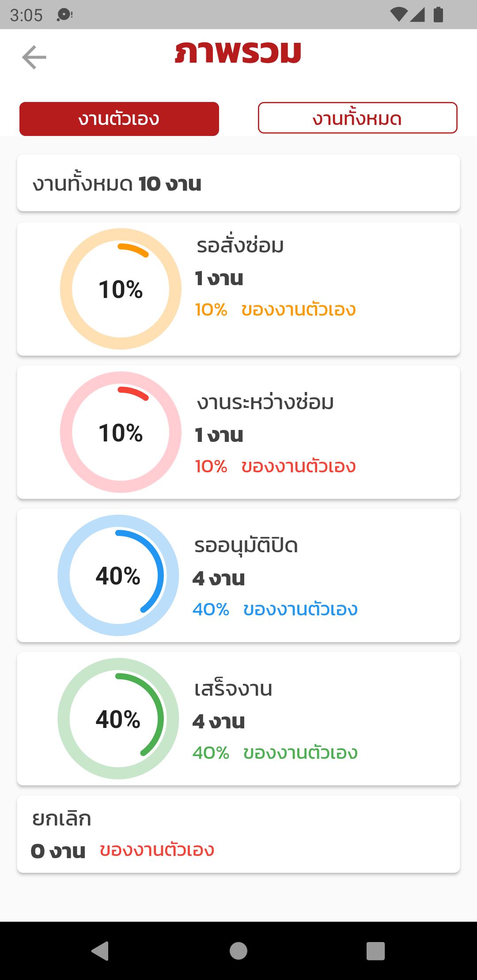The height and width of the screenshot is (980, 477).
Task: Open the ยกเลิก cancelled jobs card
Action: (x=238, y=834)
